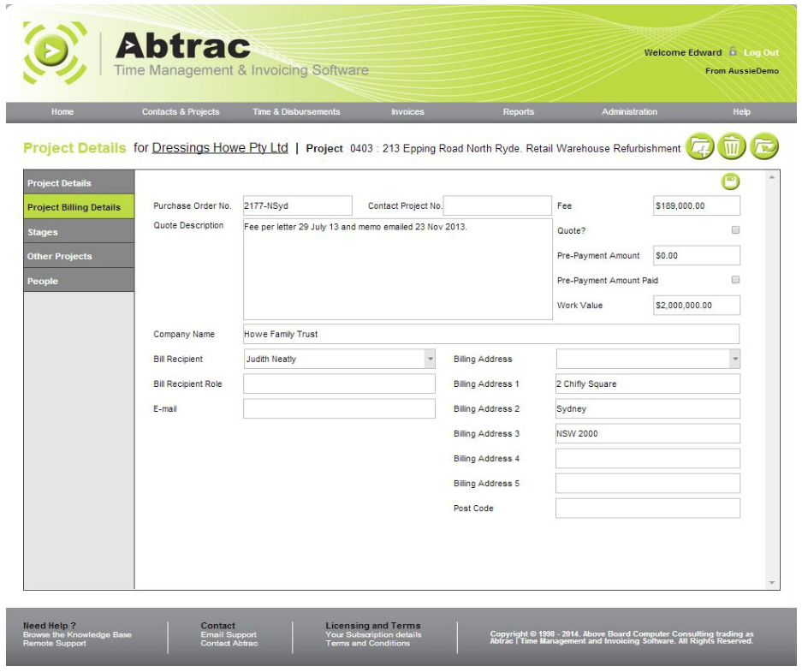Screen dimensions: 802x672
Task: Open the Contacts & Projects menu
Action: [181, 112]
